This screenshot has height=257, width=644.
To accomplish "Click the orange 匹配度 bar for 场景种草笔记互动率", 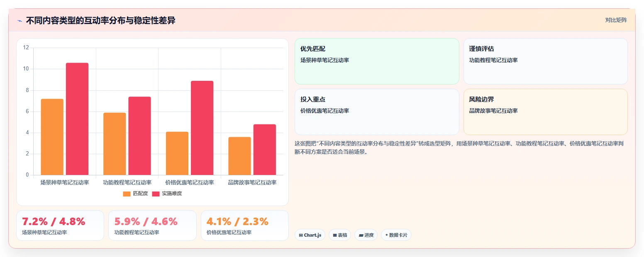I will click(x=52, y=137).
